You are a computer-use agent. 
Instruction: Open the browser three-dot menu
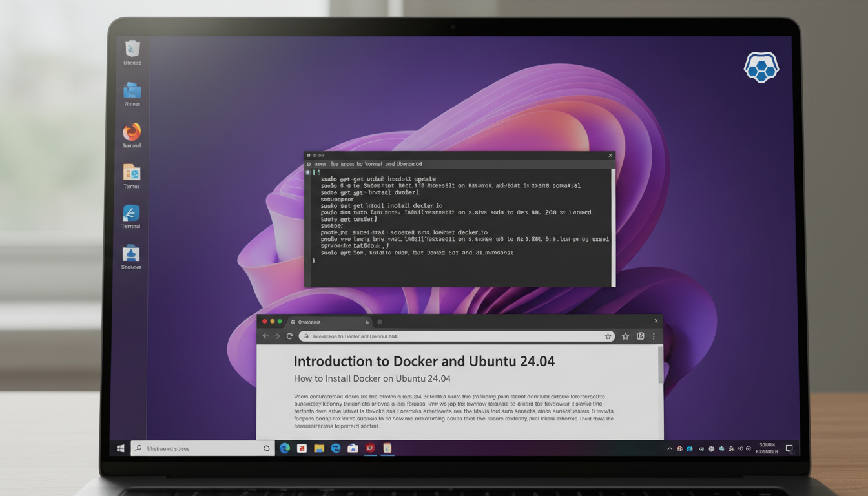[654, 336]
